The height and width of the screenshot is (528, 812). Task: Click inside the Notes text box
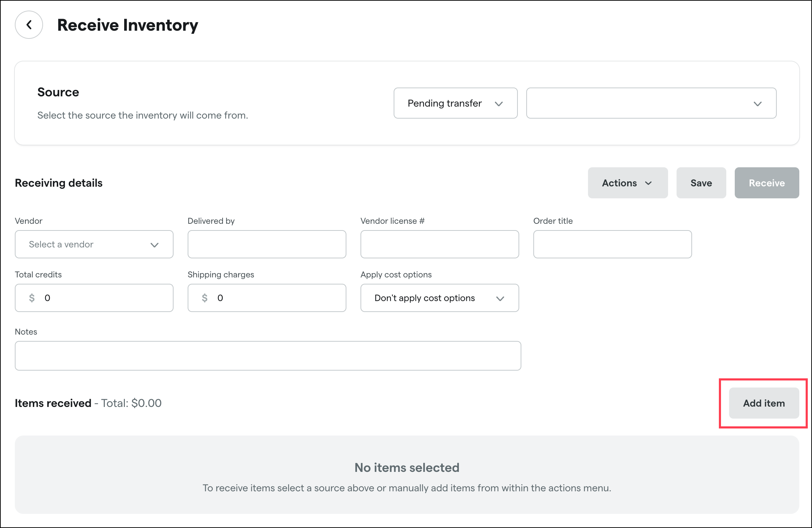coord(268,356)
